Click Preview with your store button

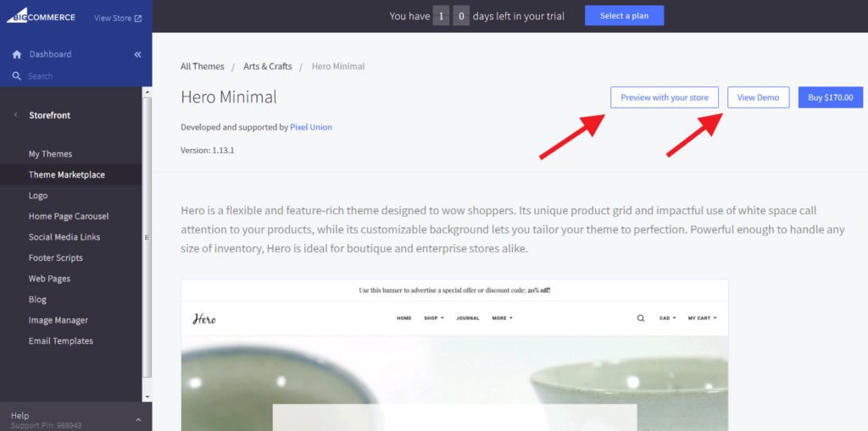pos(665,97)
